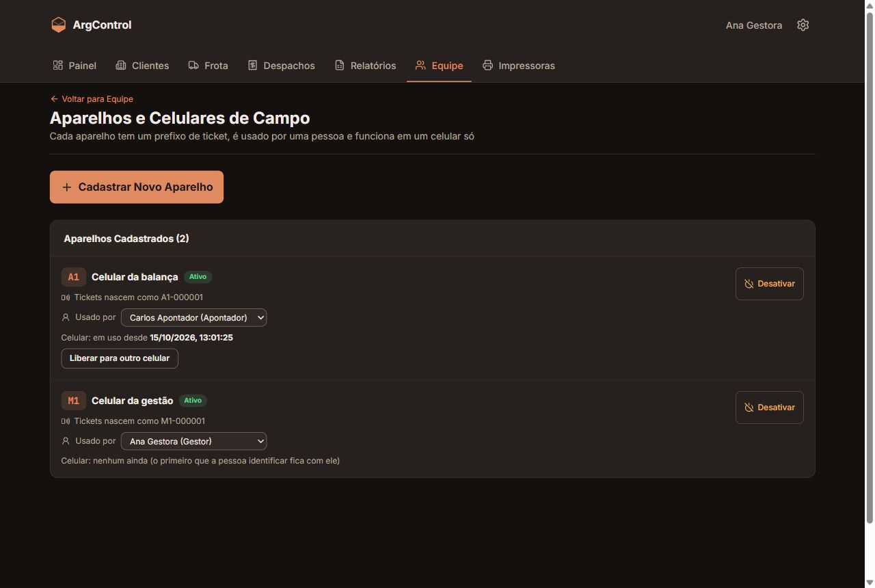Click the Ativo badge for Celular da balança
This screenshot has width=875, height=588.
click(198, 277)
